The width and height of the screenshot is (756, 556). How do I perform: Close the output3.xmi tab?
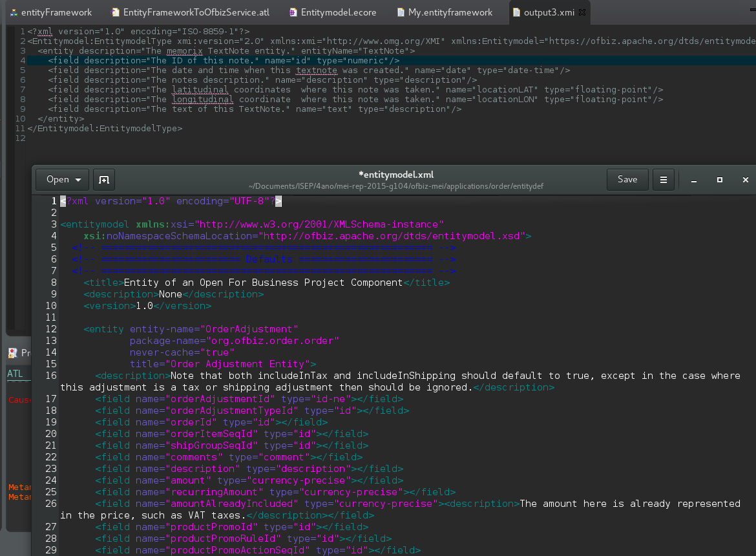(581, 12)
